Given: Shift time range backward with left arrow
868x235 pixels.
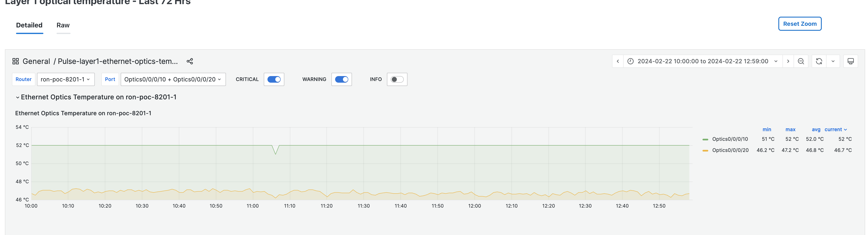Looking at the screenshot, I should click(x=618, y=61).
